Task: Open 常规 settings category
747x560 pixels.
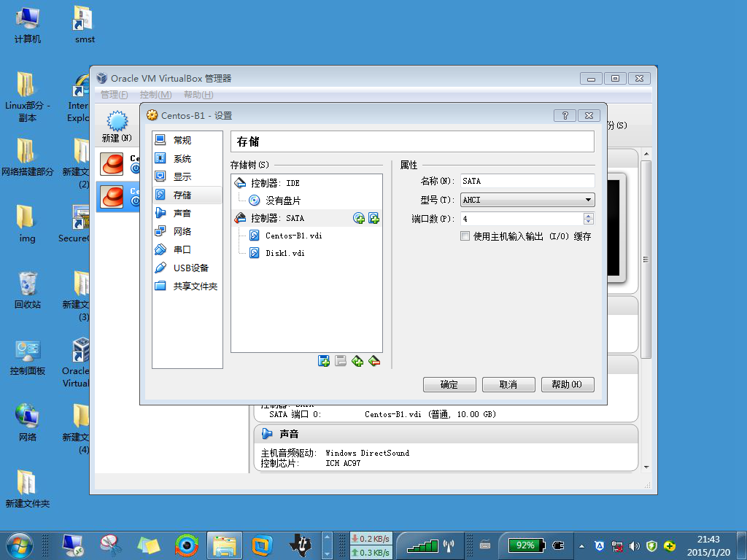Action: (x=187, y=140)
